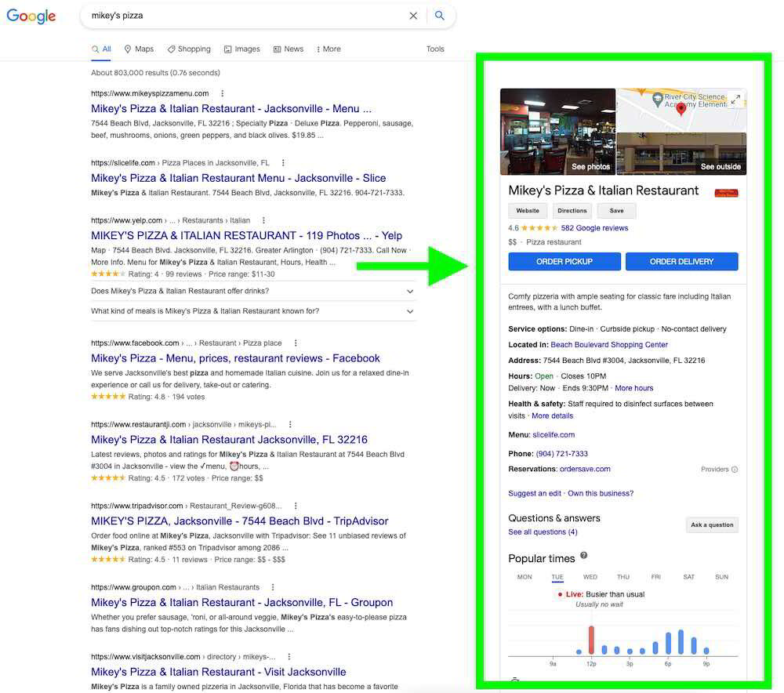Expand the map with the fullscreen arrow icon
Image resolution: width=784 pixels, height=693 pixels.
click(735, 99)
